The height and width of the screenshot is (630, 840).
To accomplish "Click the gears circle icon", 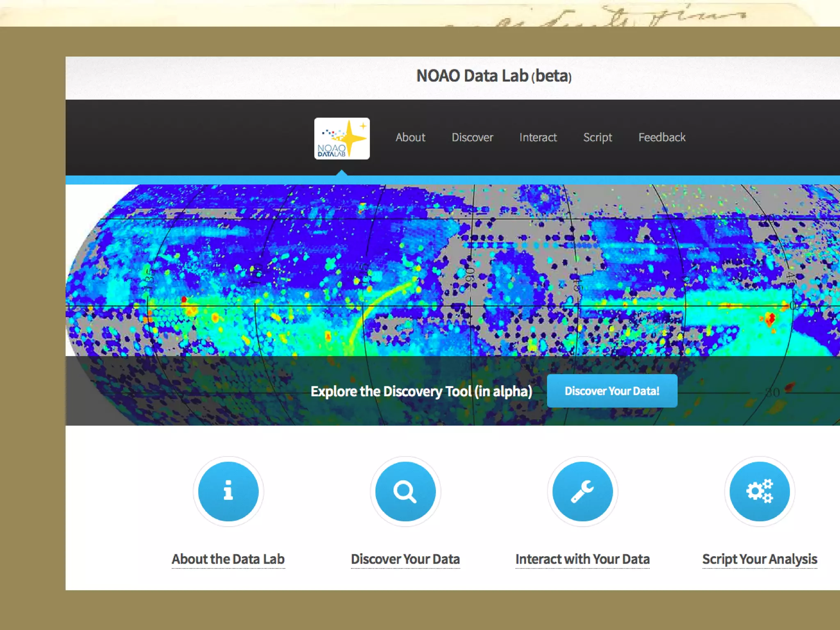I will click(759, 491).
